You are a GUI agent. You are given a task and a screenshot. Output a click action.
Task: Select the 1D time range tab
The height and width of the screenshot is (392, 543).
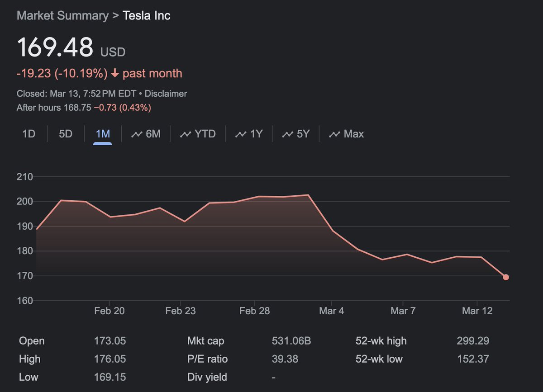click(x=29, y=134)
